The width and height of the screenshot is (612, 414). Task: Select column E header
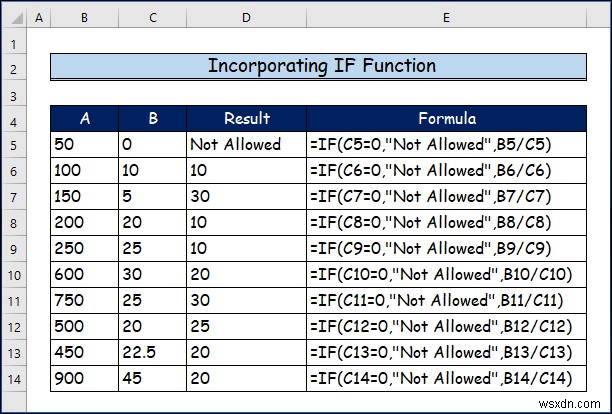pos(446,18)
